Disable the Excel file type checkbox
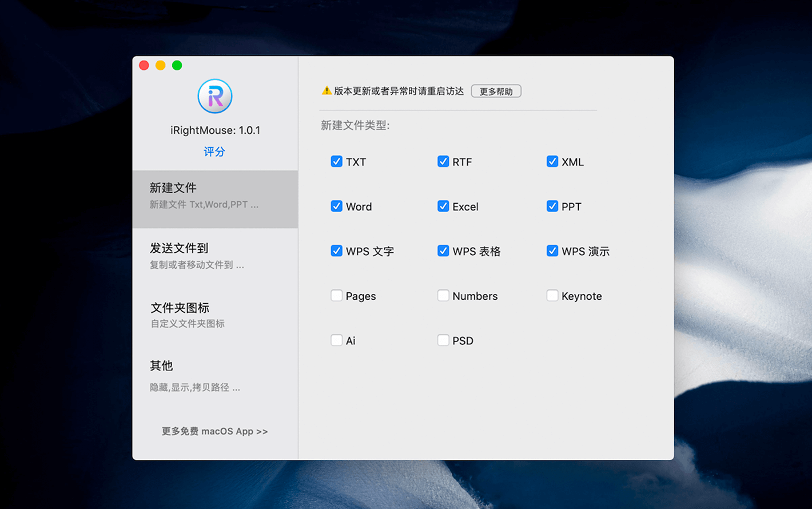Image resolution: width=812 pixels, height=509 pixels. (x=443, y=206)
